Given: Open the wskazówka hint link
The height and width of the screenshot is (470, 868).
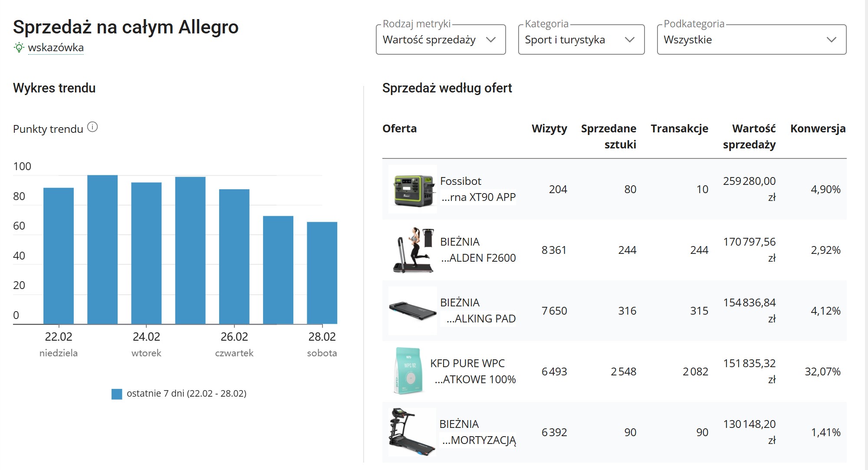Looking at the screenshot, I should click(x=56, y=47).
